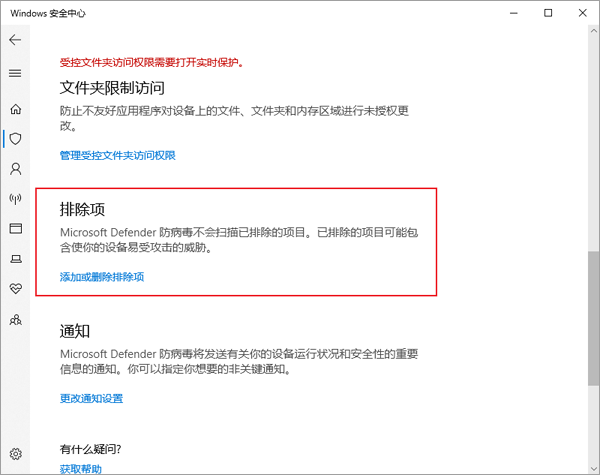Open family options people icon
This screenshot has height=475, width=600.
click(15, 320)
